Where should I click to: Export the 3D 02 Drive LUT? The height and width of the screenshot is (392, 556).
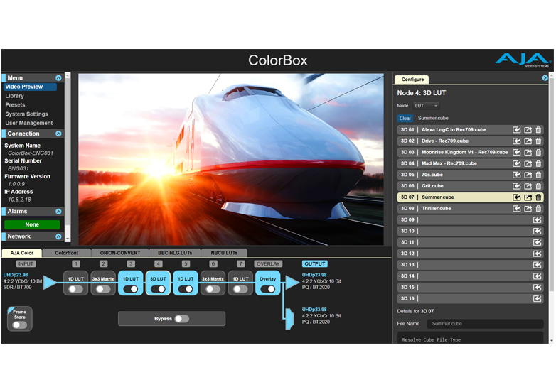(x=528, y=141)
